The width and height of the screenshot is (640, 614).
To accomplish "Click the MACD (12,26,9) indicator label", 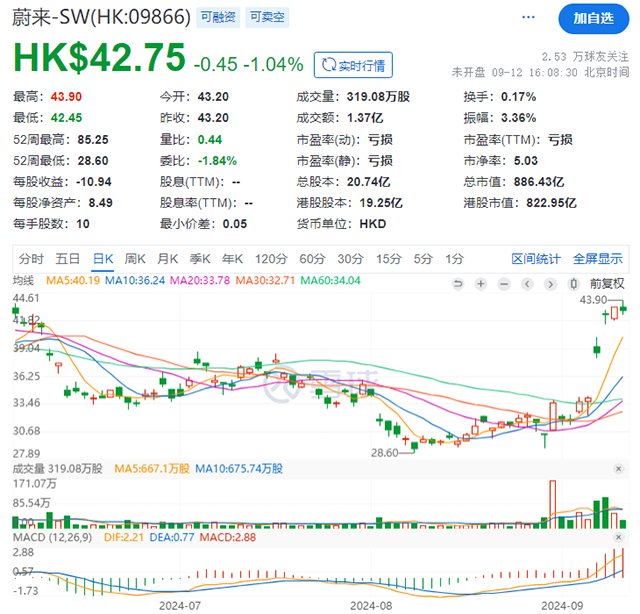I will tap(53, 537).
